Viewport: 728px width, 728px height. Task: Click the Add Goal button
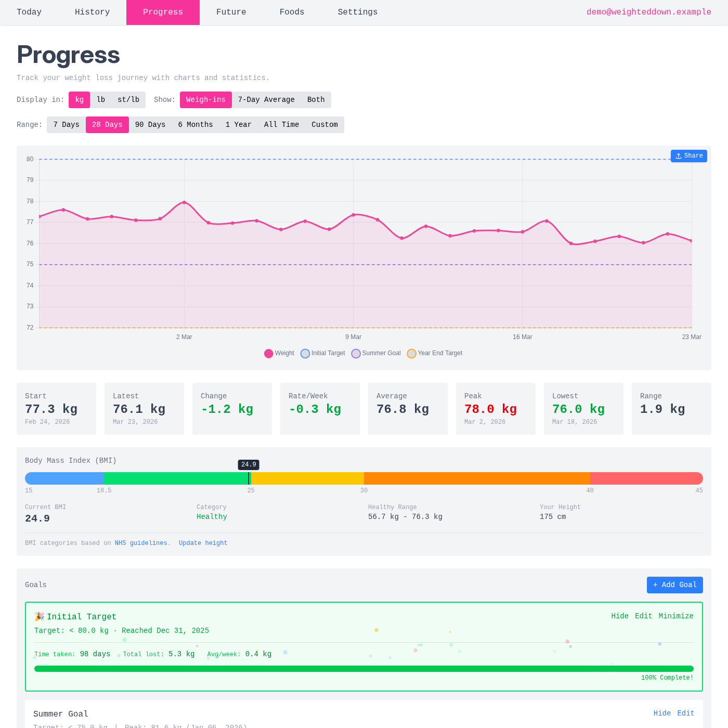[x=674, y=585]
